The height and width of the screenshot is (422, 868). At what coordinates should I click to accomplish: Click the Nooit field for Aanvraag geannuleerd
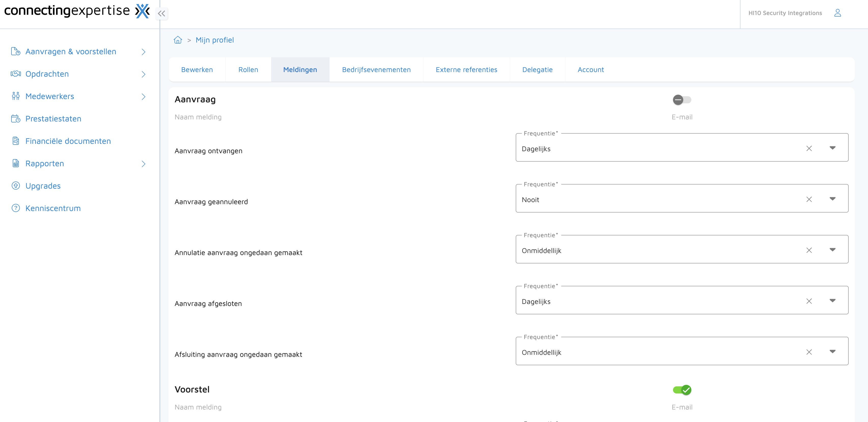(682, 199)
